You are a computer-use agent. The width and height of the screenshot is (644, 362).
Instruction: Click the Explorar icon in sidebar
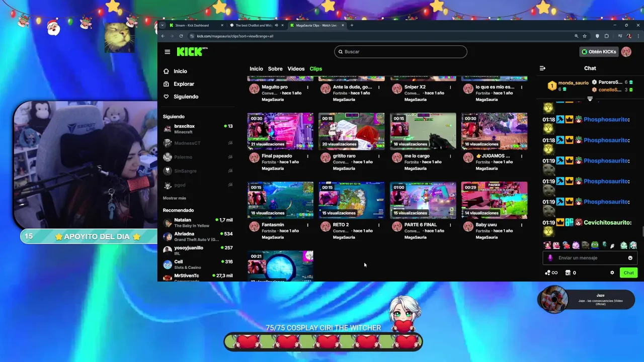[166, 84]
